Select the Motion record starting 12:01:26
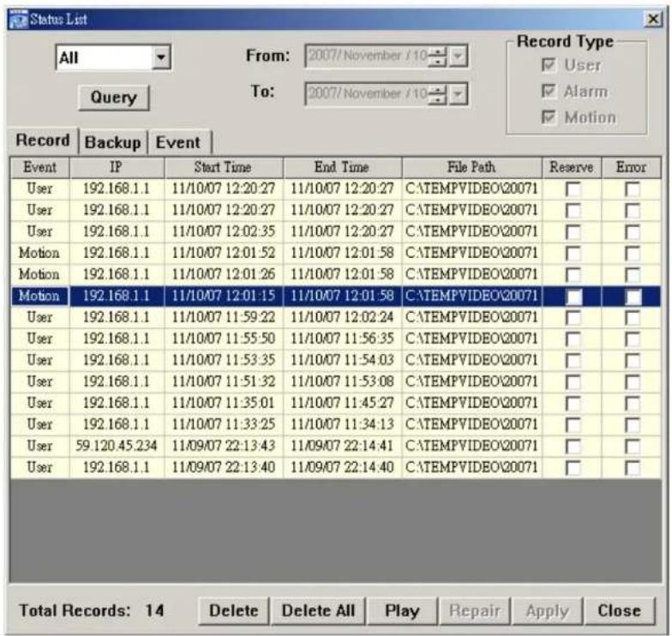Viewport: 672px width, 636px height. point(336,274)
